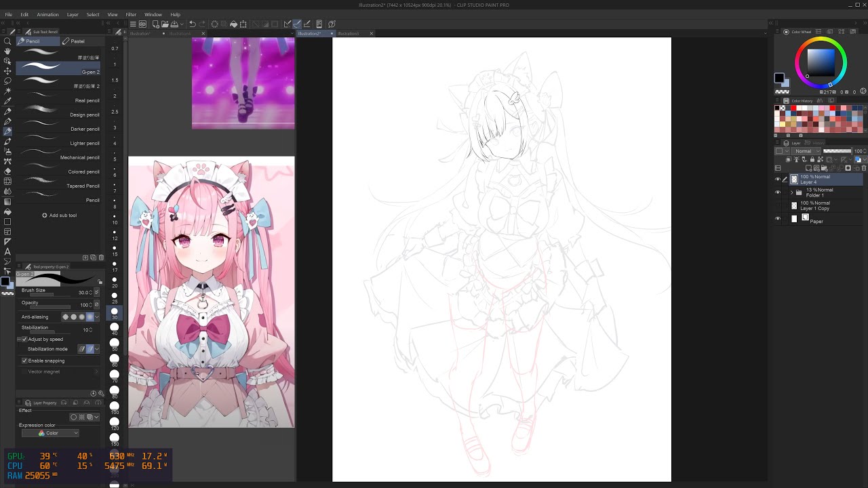
Task: Expand the Folder 1 layer folder
Action: click(791, 192)
